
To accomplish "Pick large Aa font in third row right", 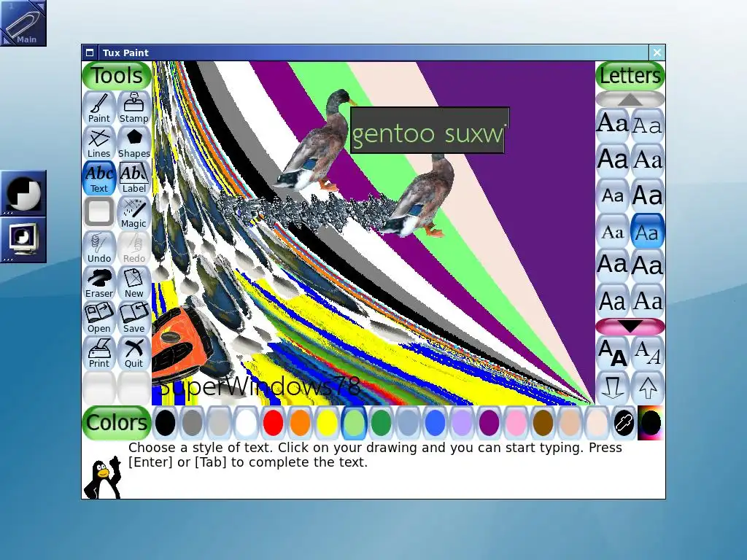I will point(648,195).
